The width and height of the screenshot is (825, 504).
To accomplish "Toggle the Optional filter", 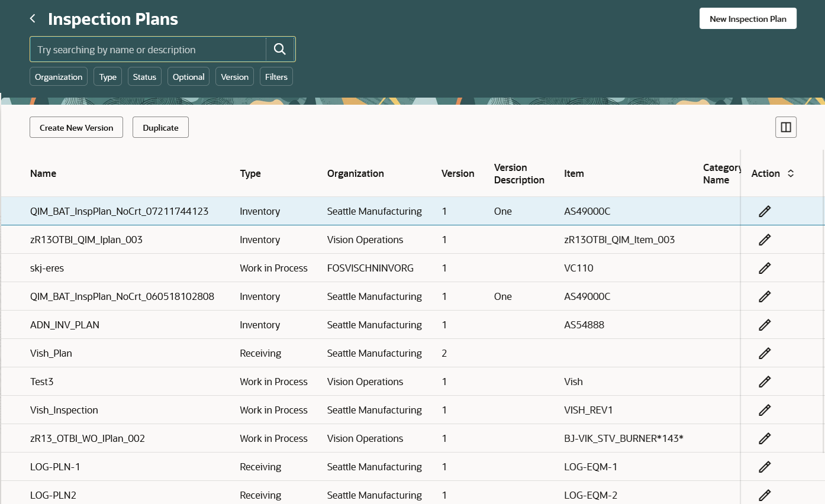I will click(188, 76).
